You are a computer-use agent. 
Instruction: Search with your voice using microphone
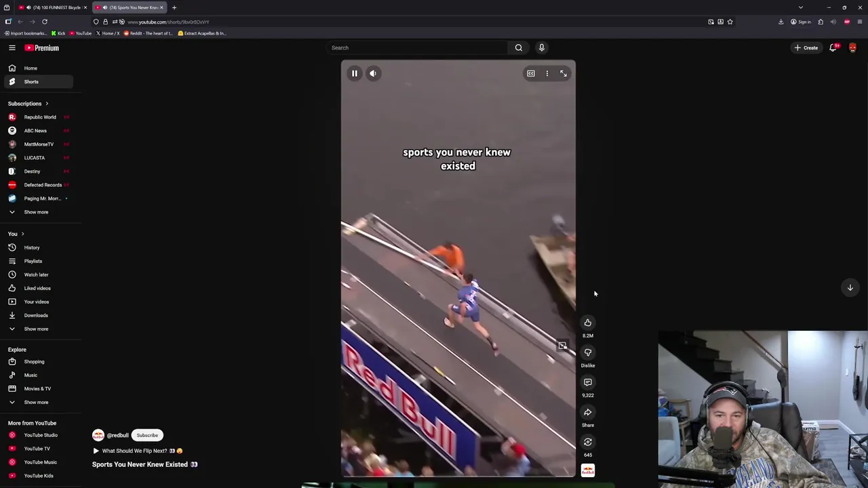[541, 47]
